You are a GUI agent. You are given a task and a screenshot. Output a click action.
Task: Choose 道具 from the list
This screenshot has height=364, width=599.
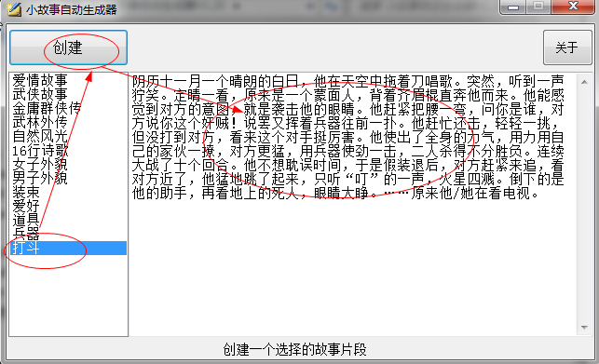tap(68, 220)
